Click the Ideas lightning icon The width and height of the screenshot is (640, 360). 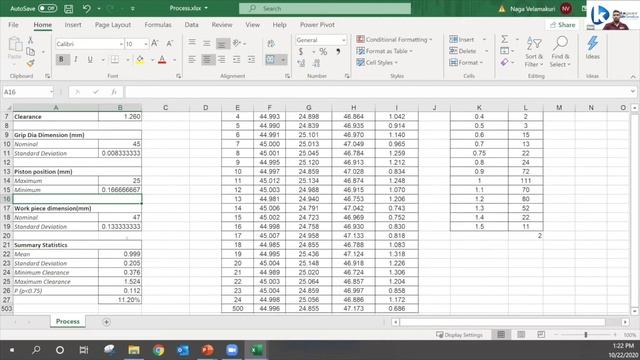(592, 48)
